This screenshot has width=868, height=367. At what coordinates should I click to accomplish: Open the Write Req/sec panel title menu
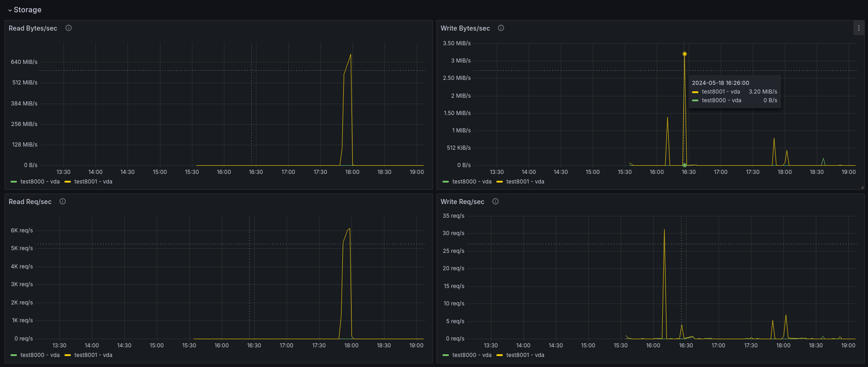462,202
